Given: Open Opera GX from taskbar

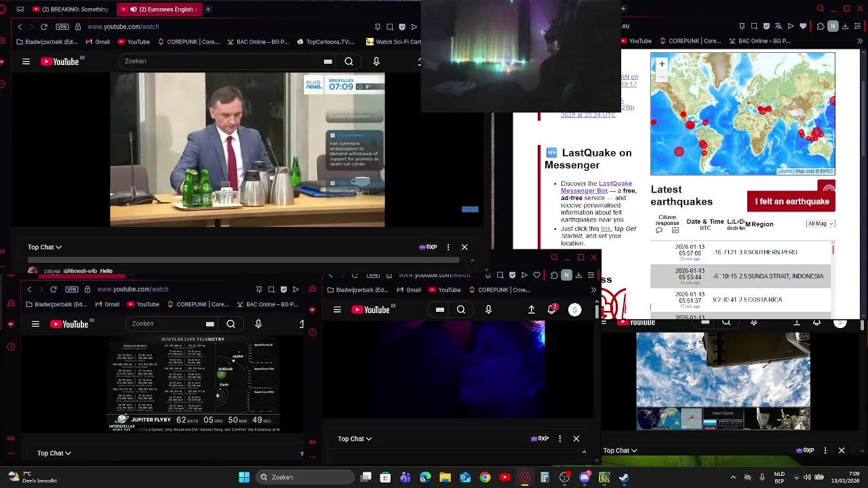Looking at the screenshot, I should [x=525, y=477].
